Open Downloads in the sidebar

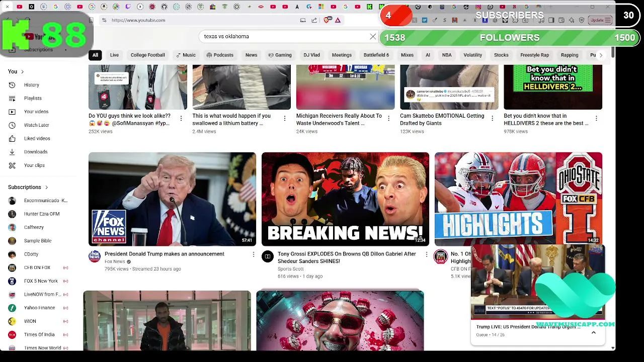[x=36, y=152]
